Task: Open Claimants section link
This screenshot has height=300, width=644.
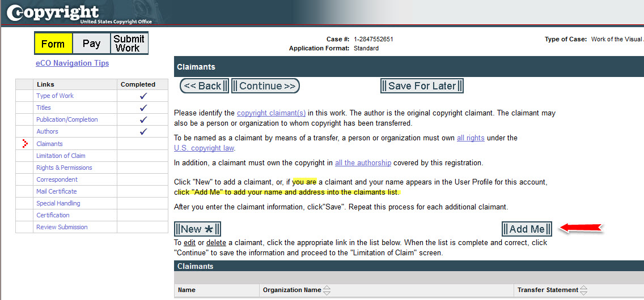Action: [x=49, y=144]
